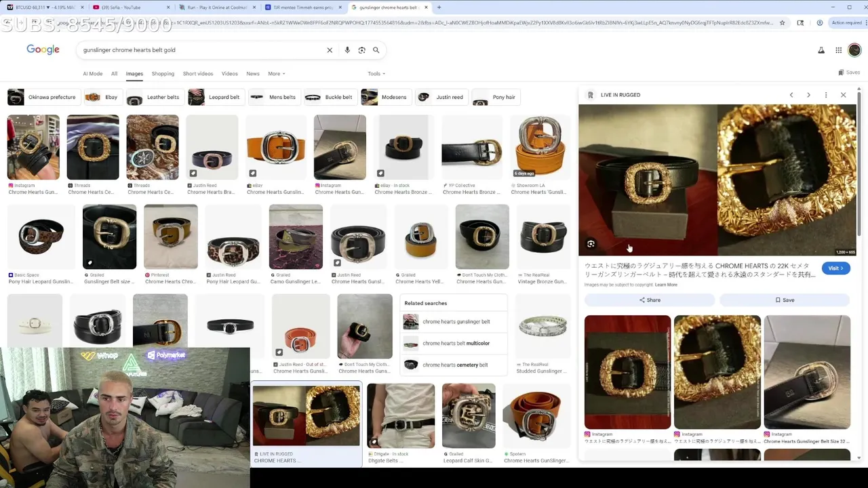868x488 pixels.
Task: Open the Saves collection
Action: point(849,73)
